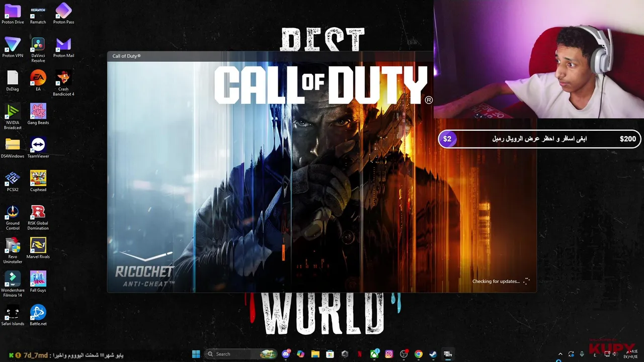Open the clock and date panel
Image resolution: width=644 pixels, height=362 pixels.
(631, 354)
